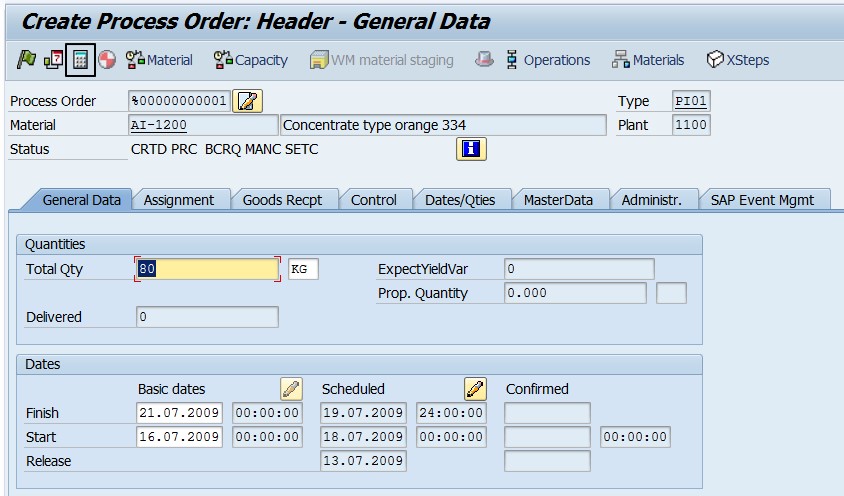Click the pencil icon next to Basic dates
The width and height of the screenshot is (844, 496).
point(291,389)
